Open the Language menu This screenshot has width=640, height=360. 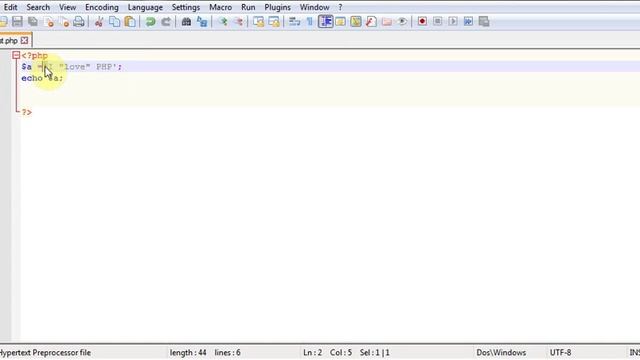tap(145, 7)
